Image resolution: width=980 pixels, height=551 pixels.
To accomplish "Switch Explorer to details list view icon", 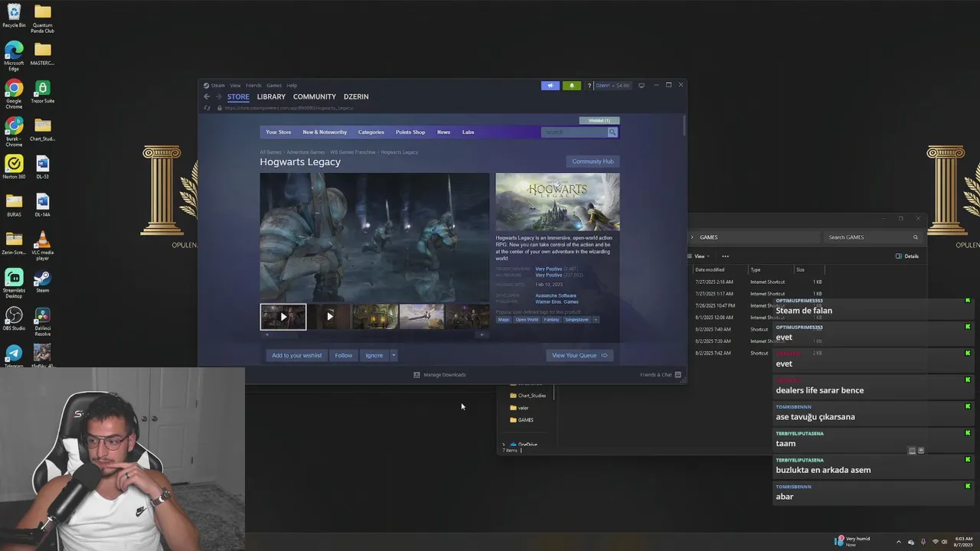I will [912, 451].
